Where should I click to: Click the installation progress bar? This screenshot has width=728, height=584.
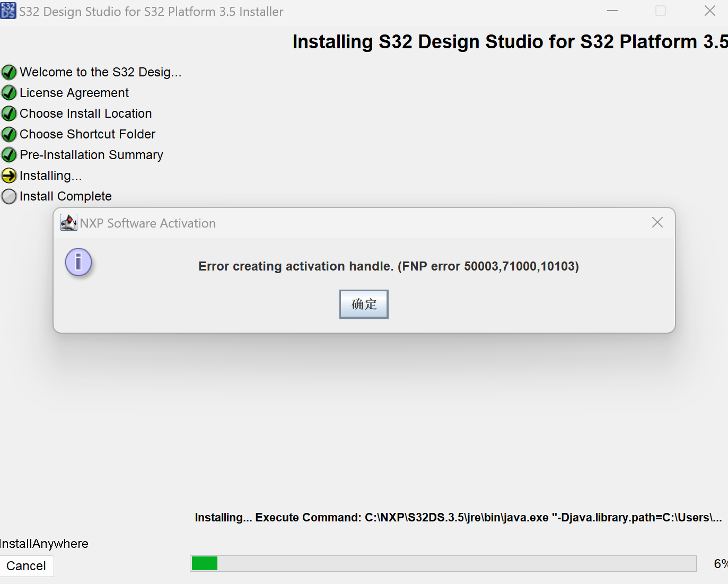443,563
